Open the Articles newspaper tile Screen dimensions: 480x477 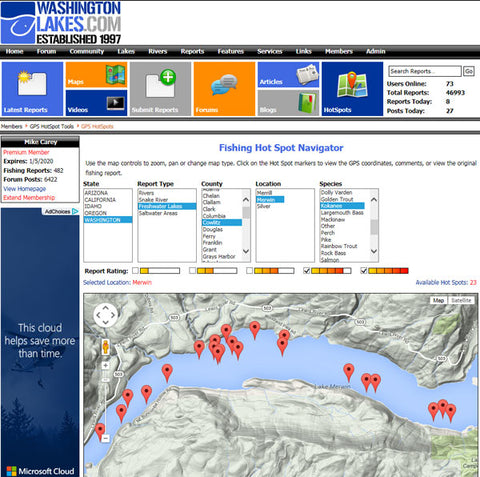pos(288,75)
